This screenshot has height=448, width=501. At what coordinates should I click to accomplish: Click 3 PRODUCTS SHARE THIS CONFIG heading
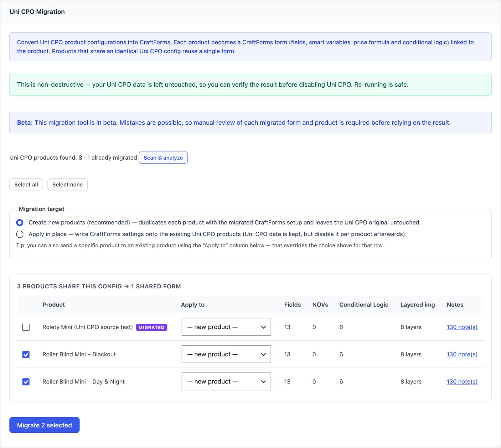(99, 286)
